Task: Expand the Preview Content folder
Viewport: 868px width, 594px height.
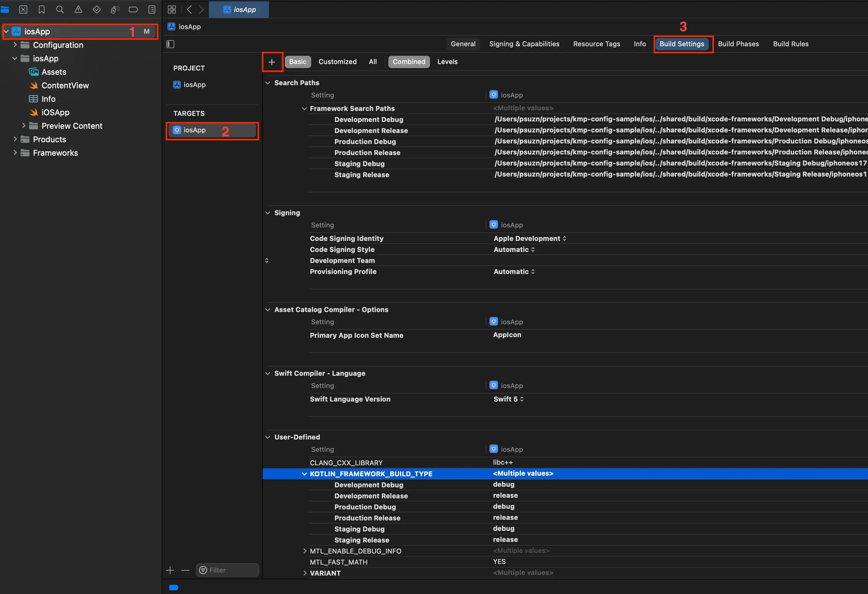Action: coord(24,126)
